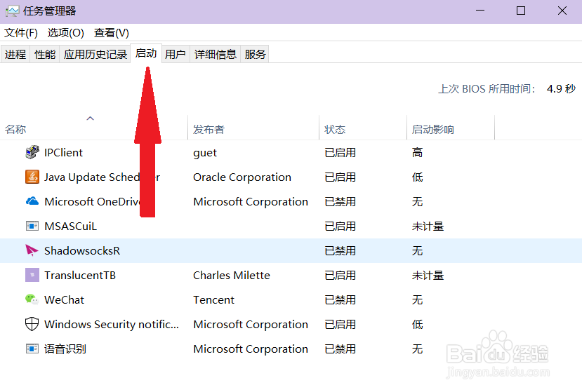Image resolution: width=582 pixels, height=392 pixels.
Task: Switch to the 进程 tab
Action: pyautogui.click(x=15, y=54)
